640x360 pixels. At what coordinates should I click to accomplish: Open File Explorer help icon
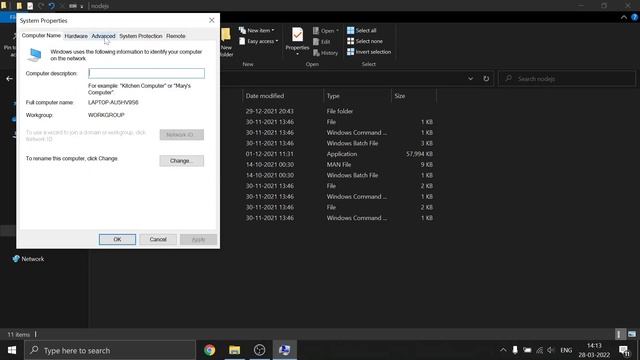coord(634,17)
